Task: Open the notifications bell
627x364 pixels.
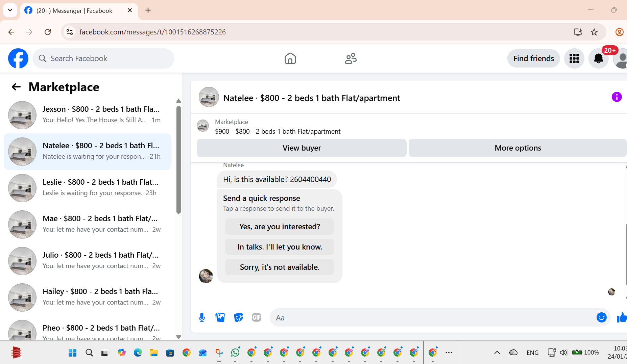Action: click(598, 58)
